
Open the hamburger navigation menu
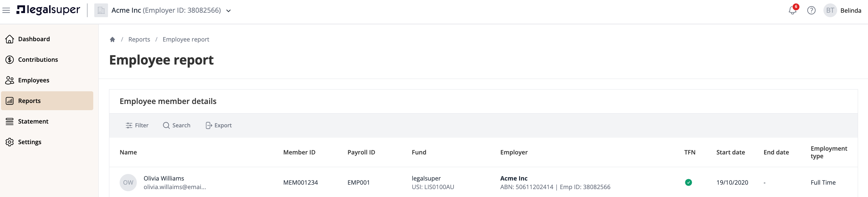[6, 10]
